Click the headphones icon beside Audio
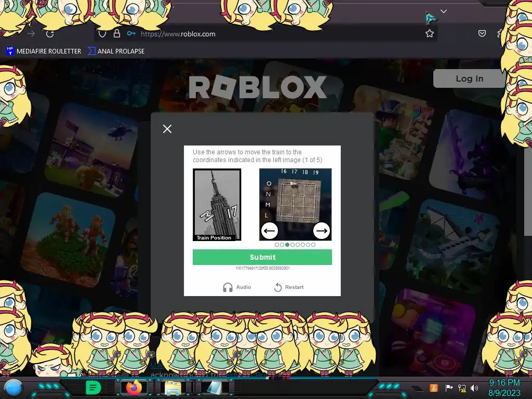Image resolution: width=532 pixels, height=399 pixels. (228, 287)
